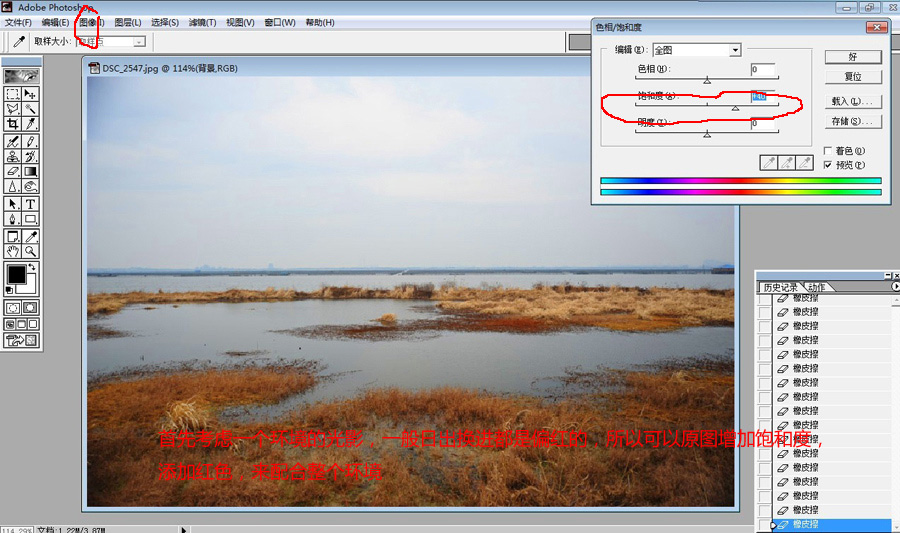Click the background white color swatch

tap(30, 287)
